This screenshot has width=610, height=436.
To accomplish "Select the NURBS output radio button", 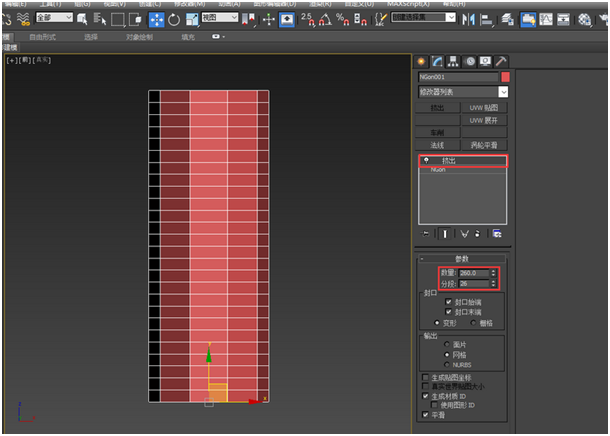I will pyautogui.click(x=447, y=365).
